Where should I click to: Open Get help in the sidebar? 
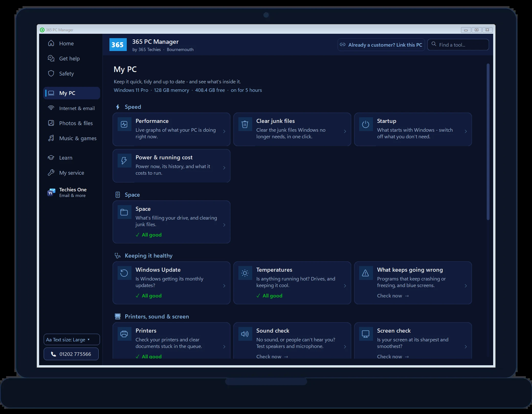point(72,59)
